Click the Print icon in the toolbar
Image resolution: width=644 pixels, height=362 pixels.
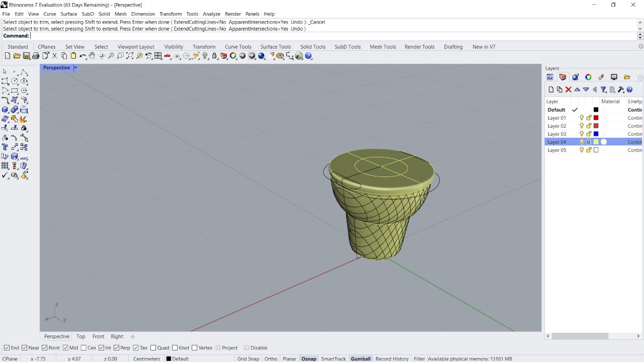click(x=36, y=56)
